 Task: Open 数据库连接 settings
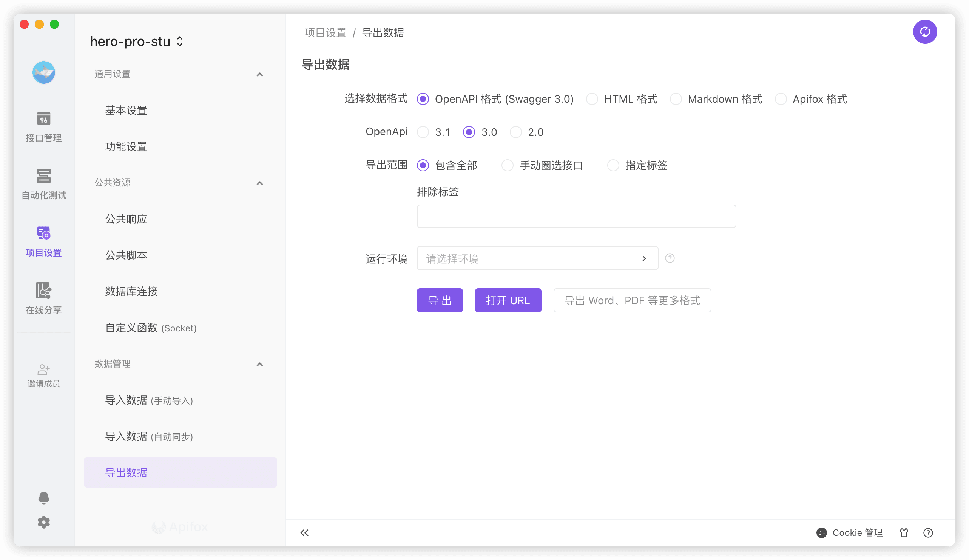pos(131,291)
